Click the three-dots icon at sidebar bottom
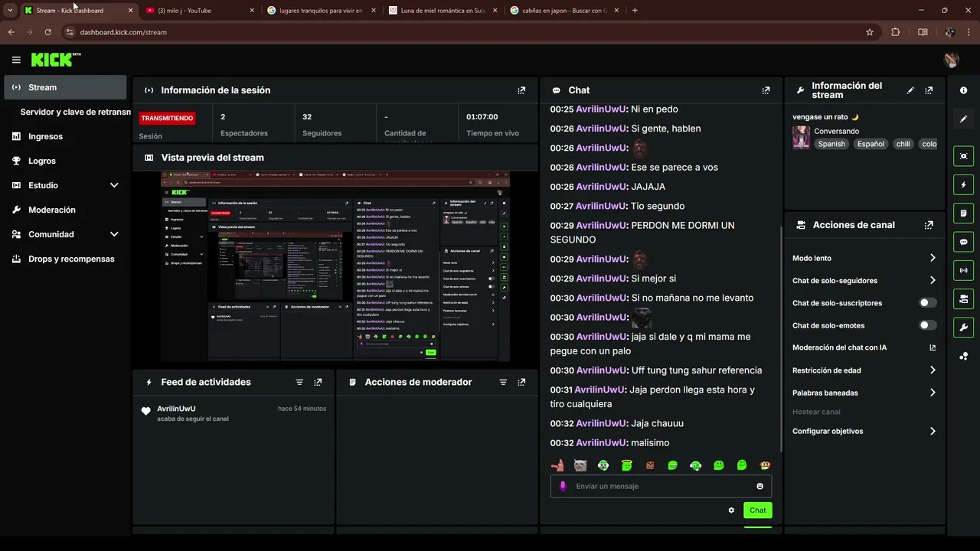Viewport: 980px width, 551px height. [x=963, y=356]
